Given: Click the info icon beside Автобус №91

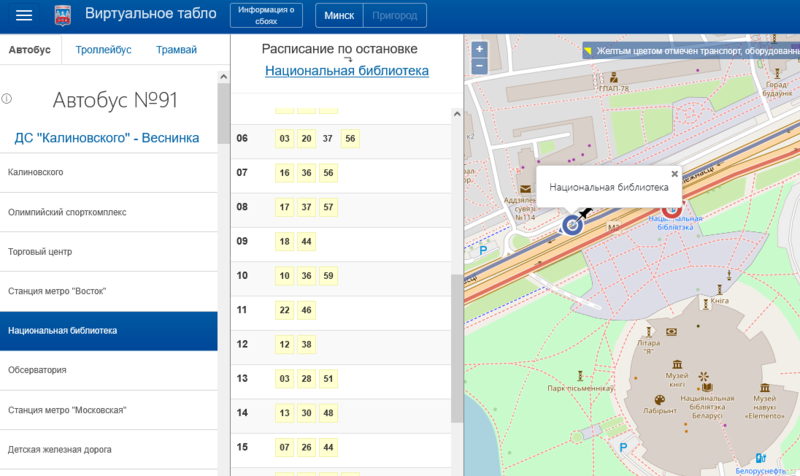Looking at the screenshot, I should coord(7,99).
